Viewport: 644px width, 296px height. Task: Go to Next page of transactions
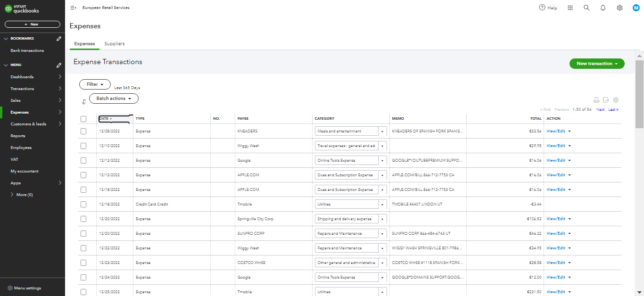[x=600, y=110]
